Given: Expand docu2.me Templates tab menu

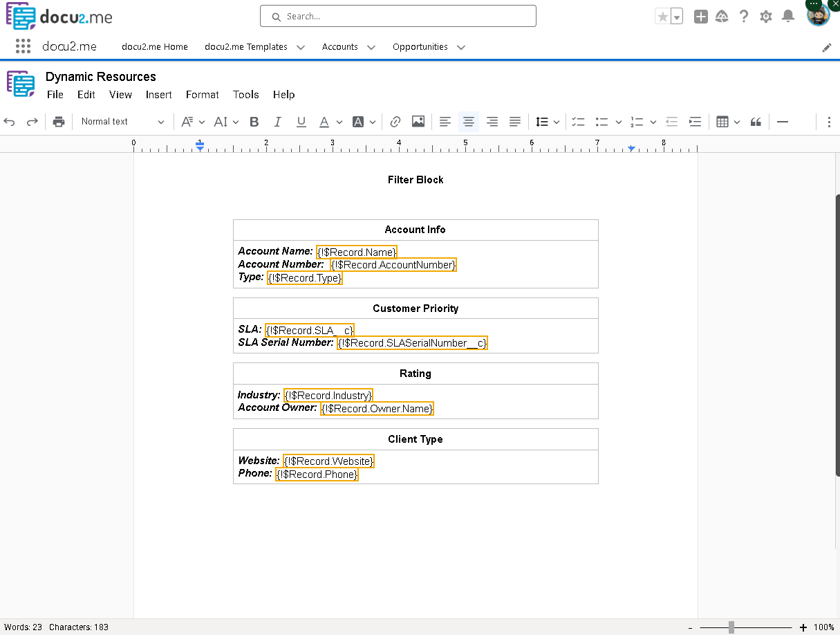Looking at the screenshot, I should click(x=301, y=47).
